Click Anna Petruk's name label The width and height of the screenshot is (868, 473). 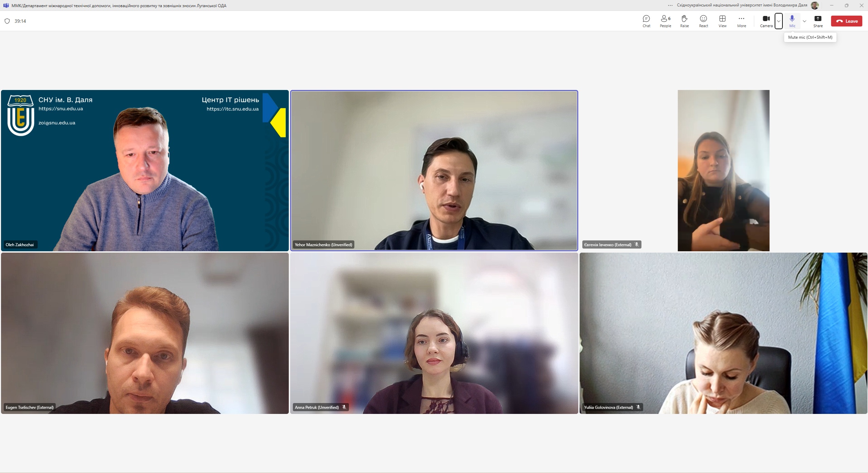(x=317, y=407)
